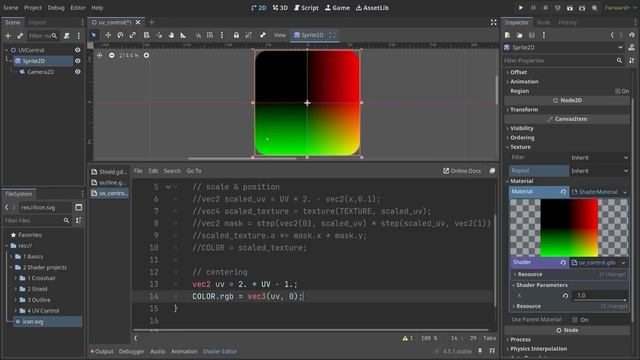
Task: Switch to the 3D workspace
Action: point(280,8)
